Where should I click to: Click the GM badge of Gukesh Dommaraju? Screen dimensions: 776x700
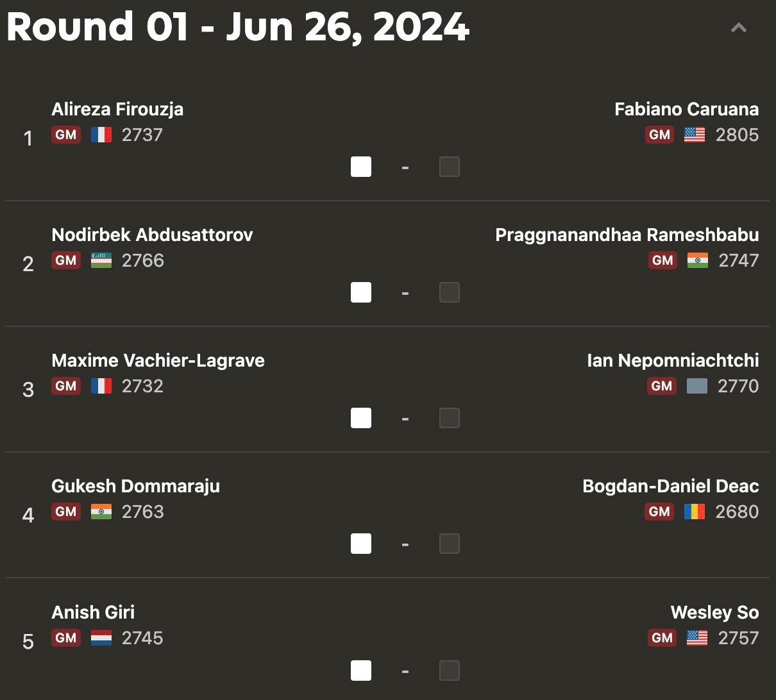coord(66,512)
